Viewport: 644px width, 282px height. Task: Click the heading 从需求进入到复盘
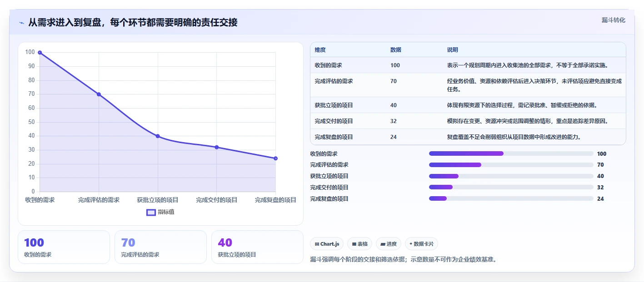[x=133, y=22]
